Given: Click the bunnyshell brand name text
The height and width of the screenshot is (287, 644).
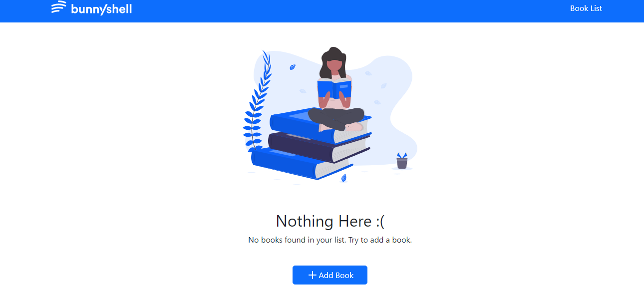Looking at the screenshot, I should coord(101,9).
